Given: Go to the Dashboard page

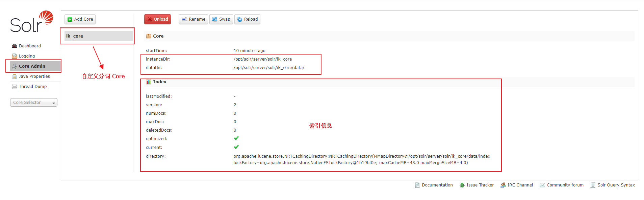Looking at the screenshot, I should (30, 46).
